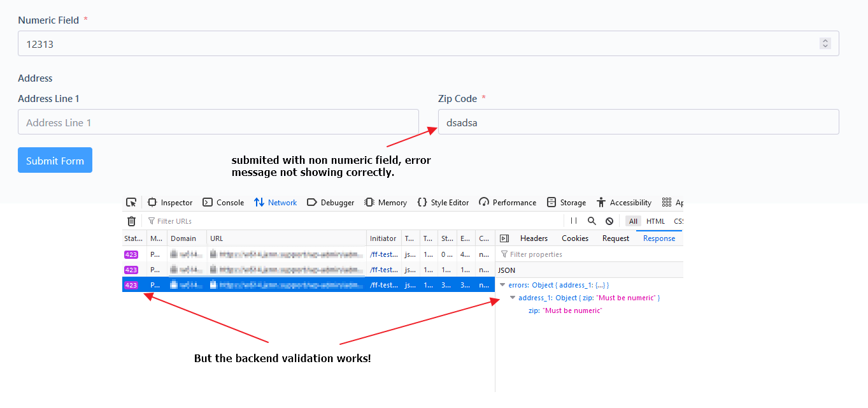
Task: Collapse the address_1 object node
Action: [x=513, y=298]
